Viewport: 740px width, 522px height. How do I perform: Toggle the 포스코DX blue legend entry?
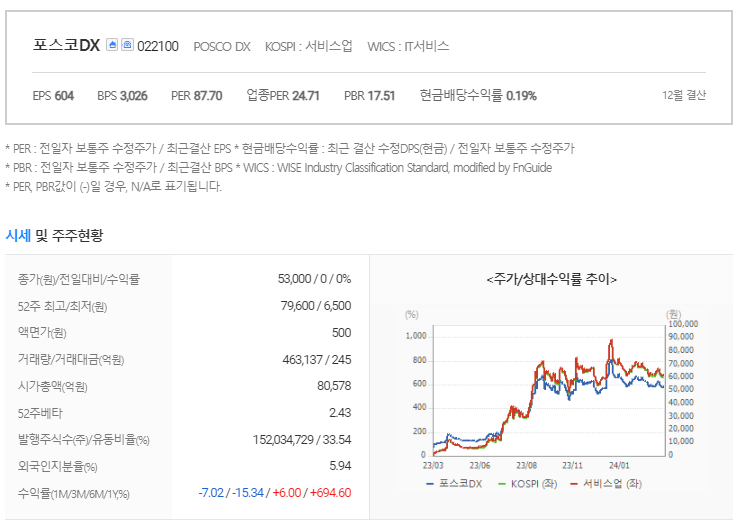coord(454,484)
